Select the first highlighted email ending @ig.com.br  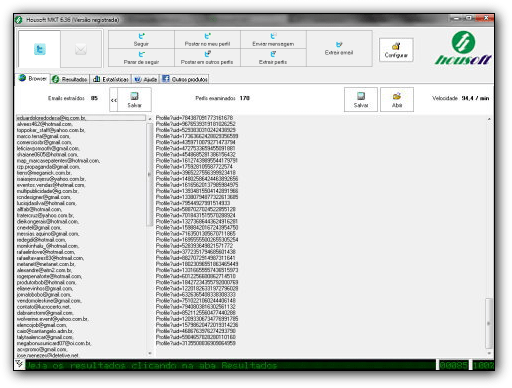81,118
